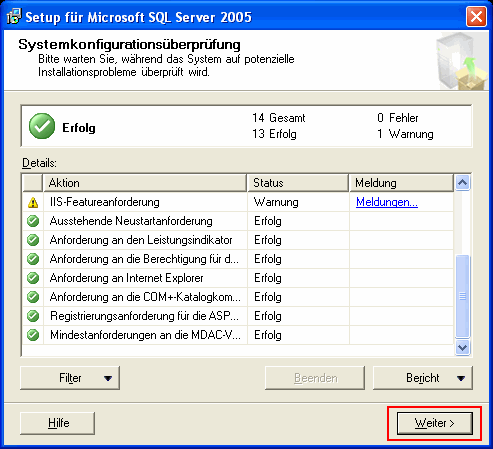The height and width of the screenshot is (449, 493).
Task: Click the success icon for Anforderung an Internet Explorer
Action: coord(33,278)
